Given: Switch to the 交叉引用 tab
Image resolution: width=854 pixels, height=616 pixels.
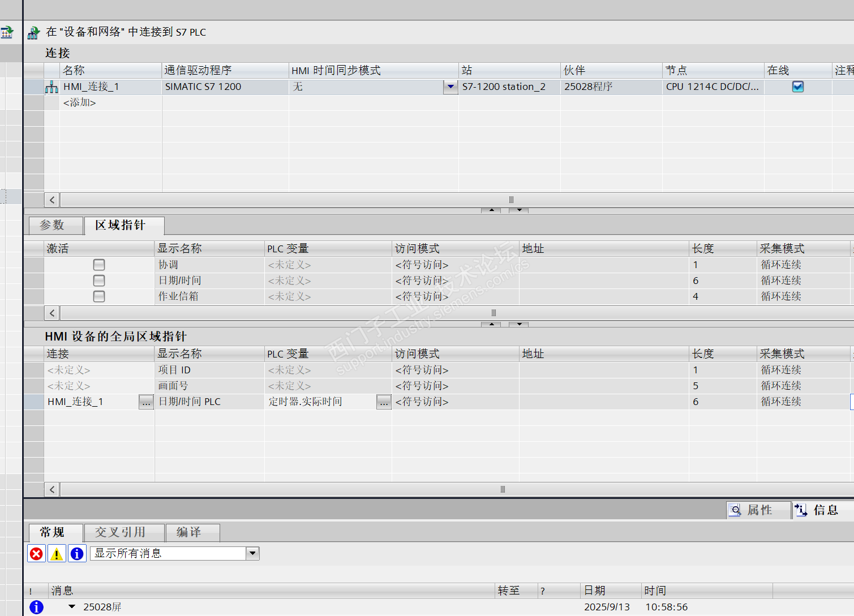Looking at the screenshot, I should (x=124, y=532).
